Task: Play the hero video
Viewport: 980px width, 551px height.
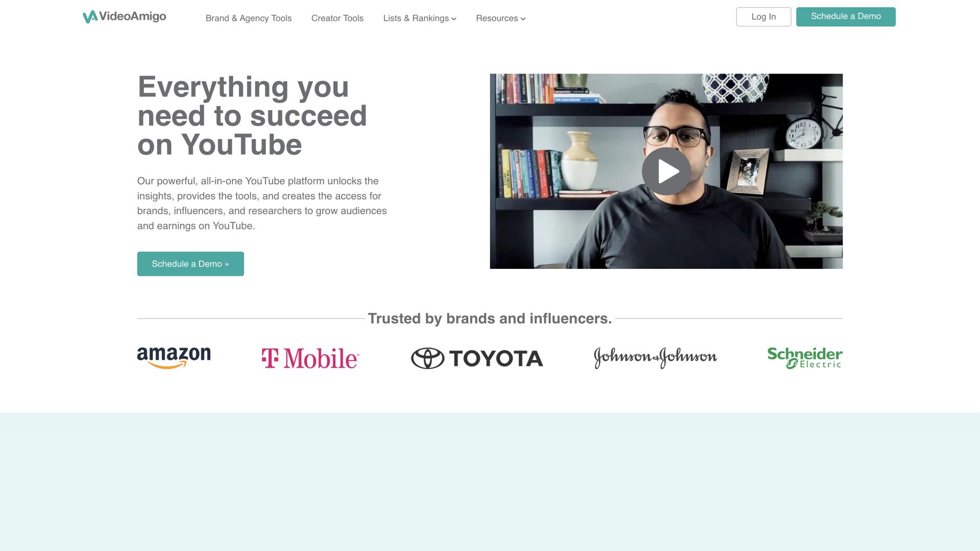Action: click(x=666, y=171)
